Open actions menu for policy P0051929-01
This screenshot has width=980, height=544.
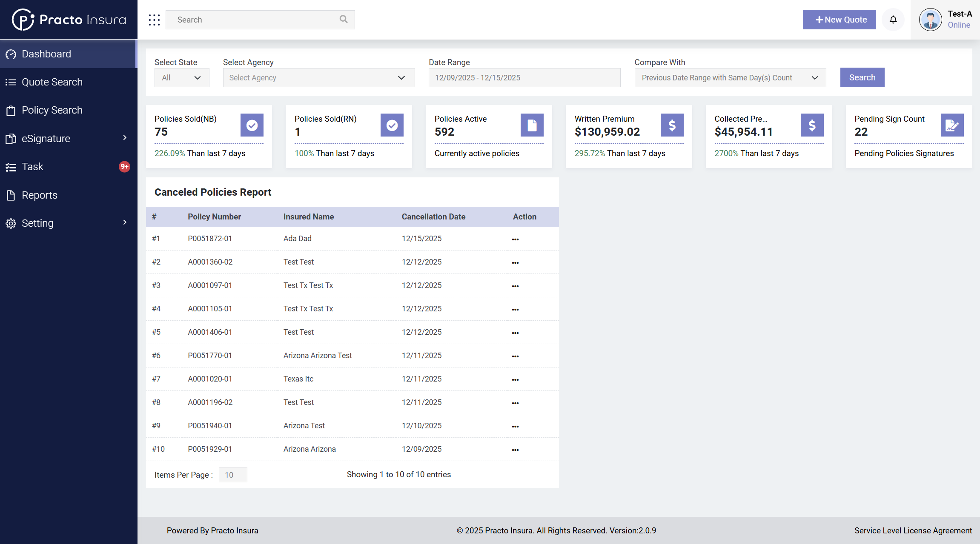(x=515, y=449)
